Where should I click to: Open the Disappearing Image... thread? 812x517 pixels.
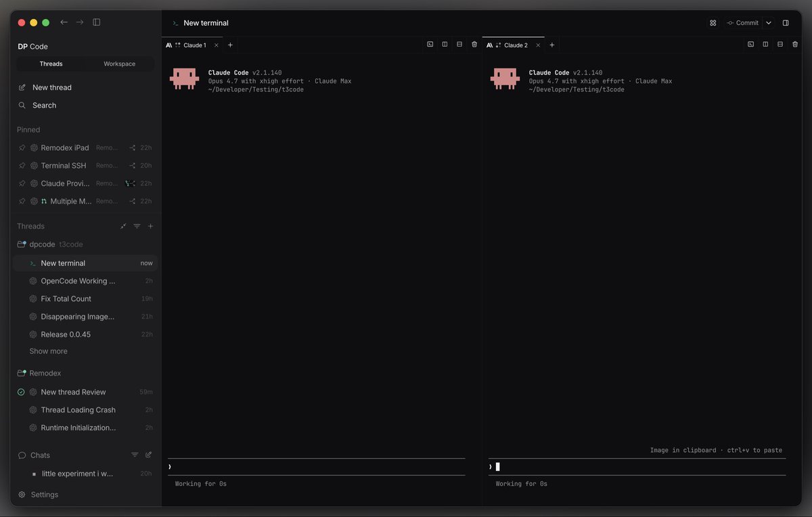point(85,317)
